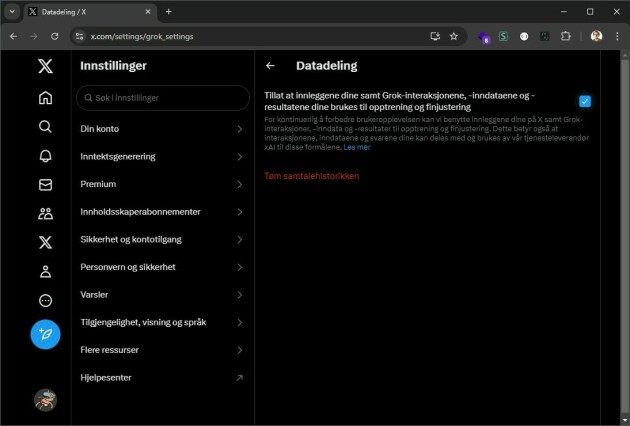Select Varsler settings item
The width and height of the screenshot is (630, 426).
163,295
